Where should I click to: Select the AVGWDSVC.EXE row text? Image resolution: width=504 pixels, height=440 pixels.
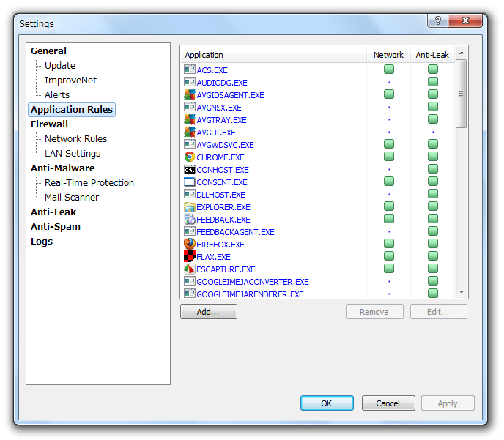click(x=226, y=145)
